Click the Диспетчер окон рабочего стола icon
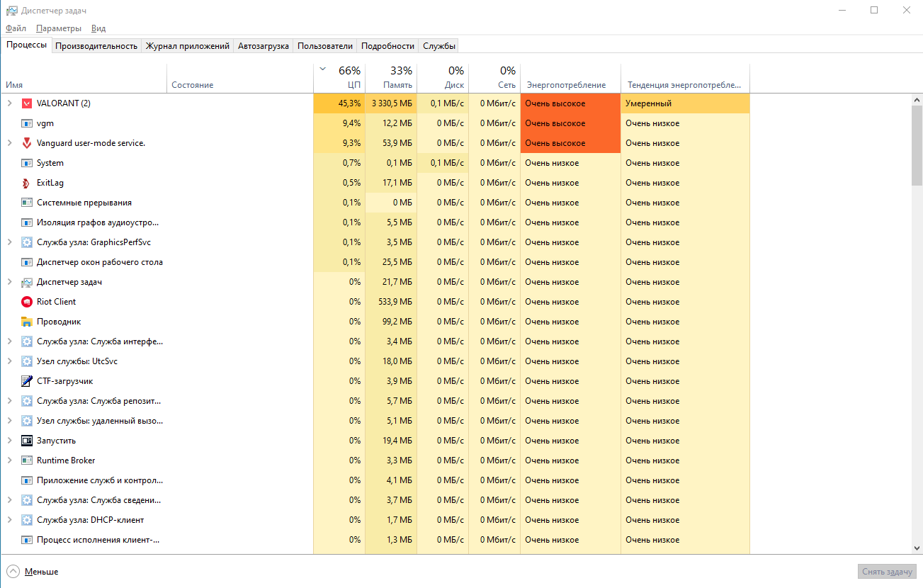The height and width of the screenshot is (588, 923). point(27,262)
